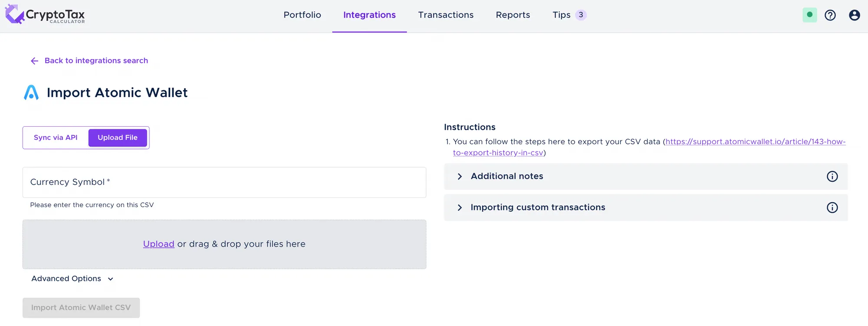Expand the Additional notes section
This screenshot has width=868, height=326.
(x=646, y=176)
